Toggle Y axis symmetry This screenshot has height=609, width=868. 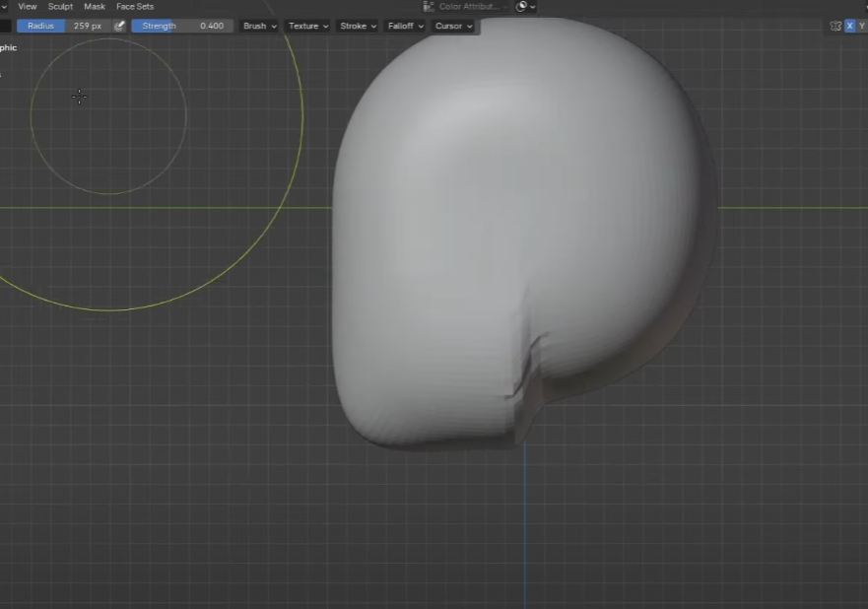click(863, 26)
